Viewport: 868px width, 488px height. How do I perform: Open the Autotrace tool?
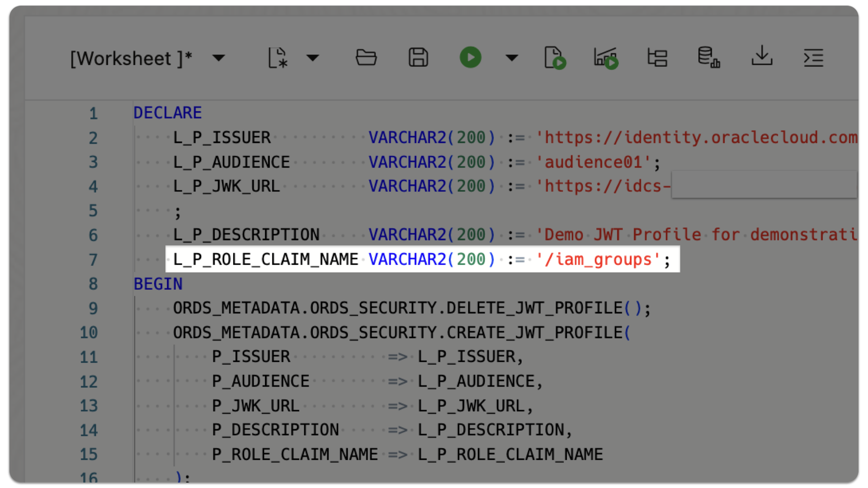click(606, 57)
